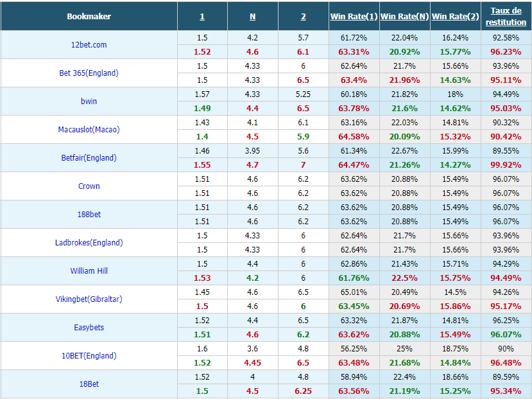Click the red 63.4% value for Bet 365
This screenshot has height=399, width=532.
click(354, 80)
